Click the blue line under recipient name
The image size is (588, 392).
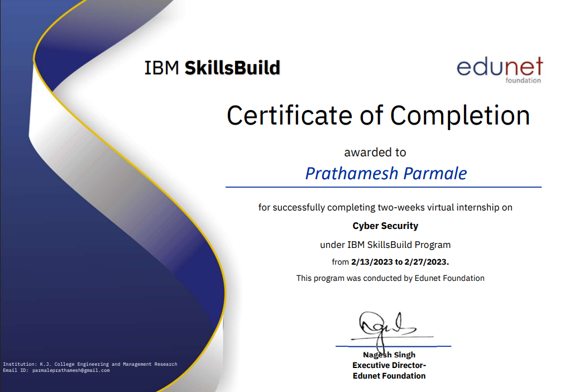coord(383,187)
